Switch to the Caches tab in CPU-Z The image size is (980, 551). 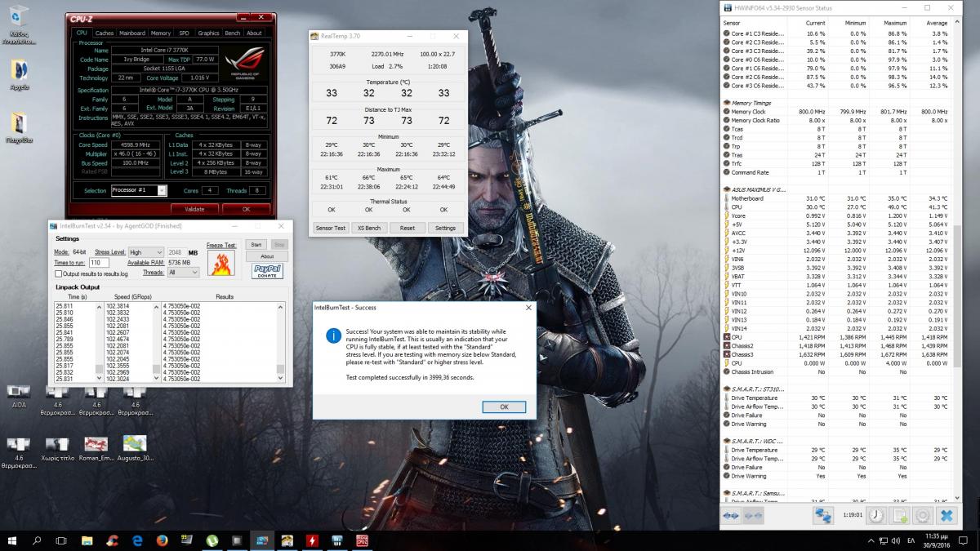pyautogui.click(x=105, y=33)
